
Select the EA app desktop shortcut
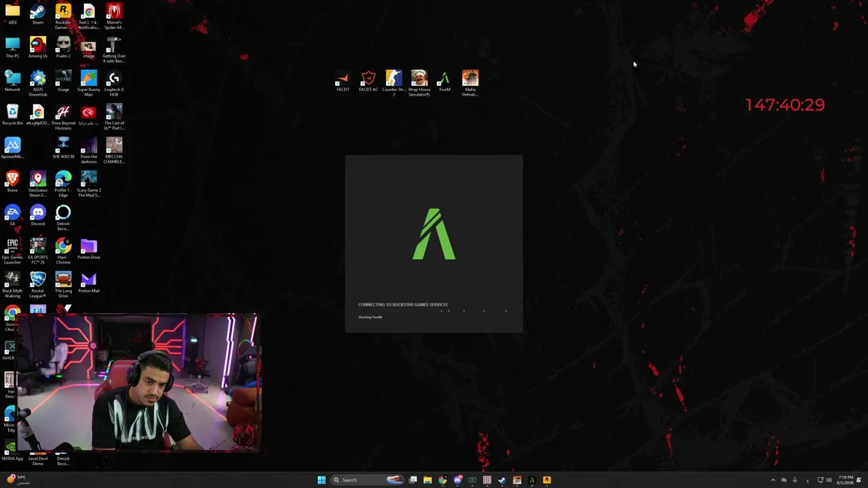(12, 216)
